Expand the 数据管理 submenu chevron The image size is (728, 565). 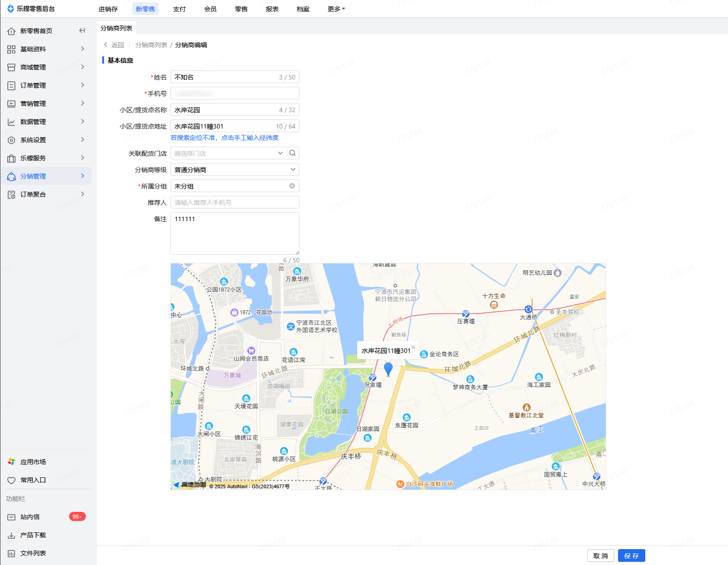click(x=83, y=121)
